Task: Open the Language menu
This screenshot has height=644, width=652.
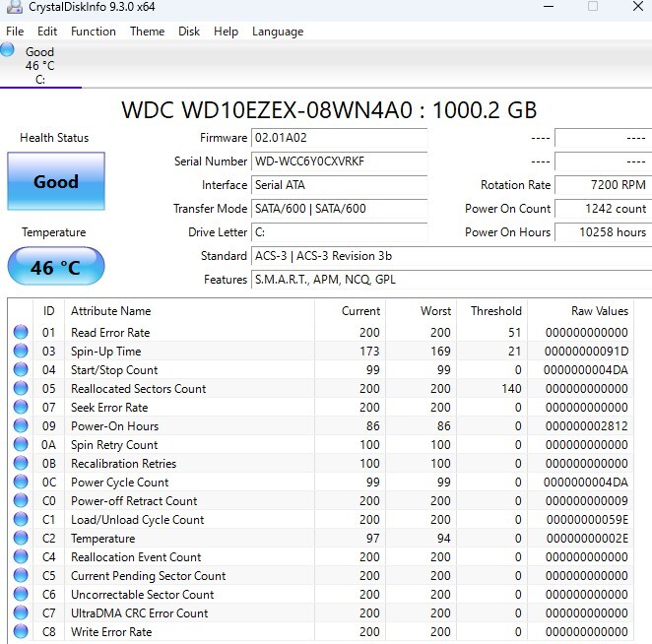Action: point(278,32)
